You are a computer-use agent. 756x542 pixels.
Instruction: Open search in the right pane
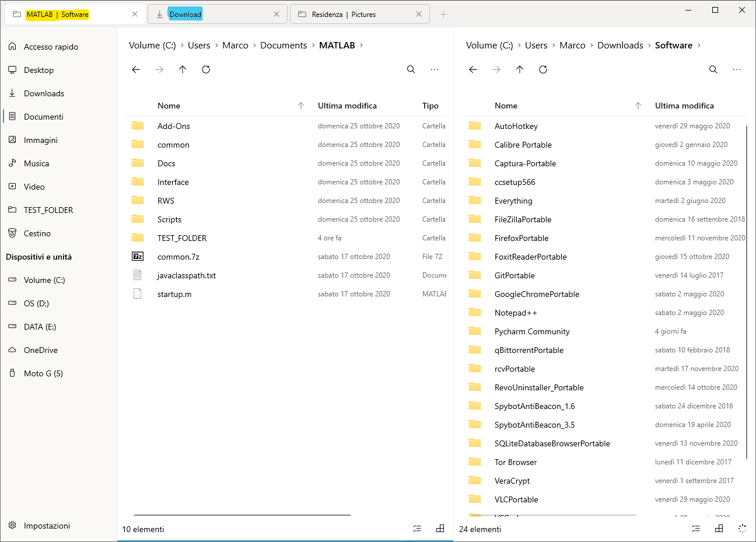click(713, 69)
